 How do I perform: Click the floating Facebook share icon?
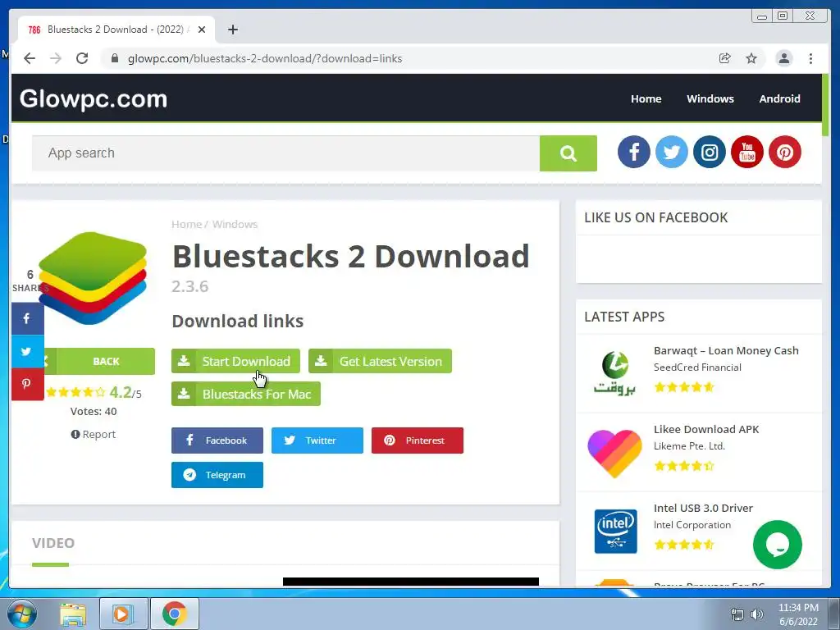pyautogui.click(x=27, y=319)
